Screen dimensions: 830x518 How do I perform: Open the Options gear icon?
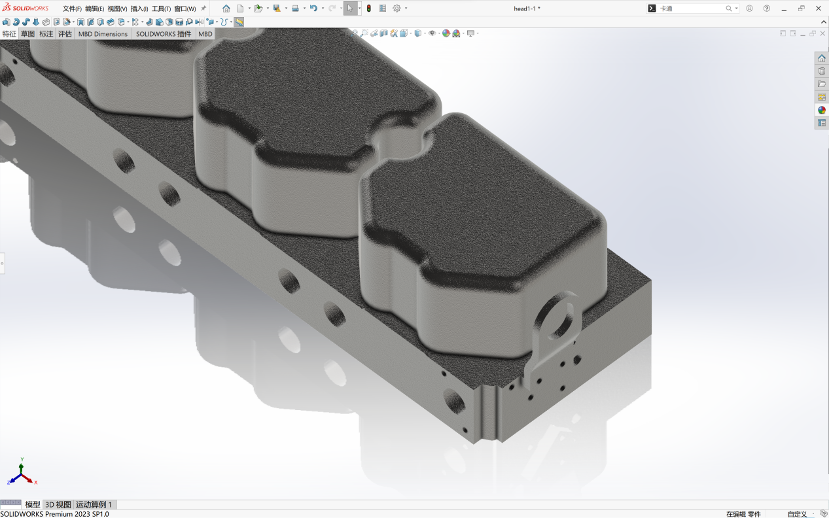pyautogui.click(x=396, y=8)
